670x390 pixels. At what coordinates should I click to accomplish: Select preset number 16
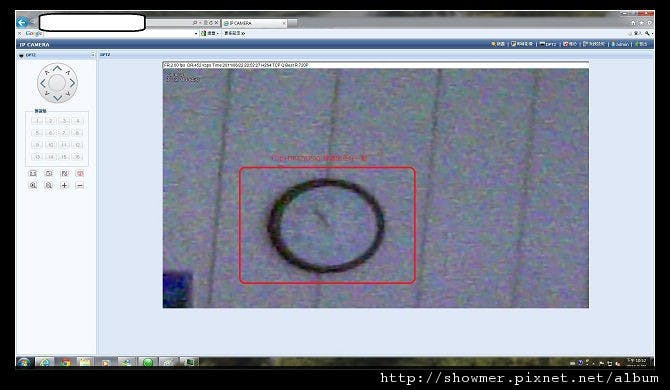(x=77, y=157)
